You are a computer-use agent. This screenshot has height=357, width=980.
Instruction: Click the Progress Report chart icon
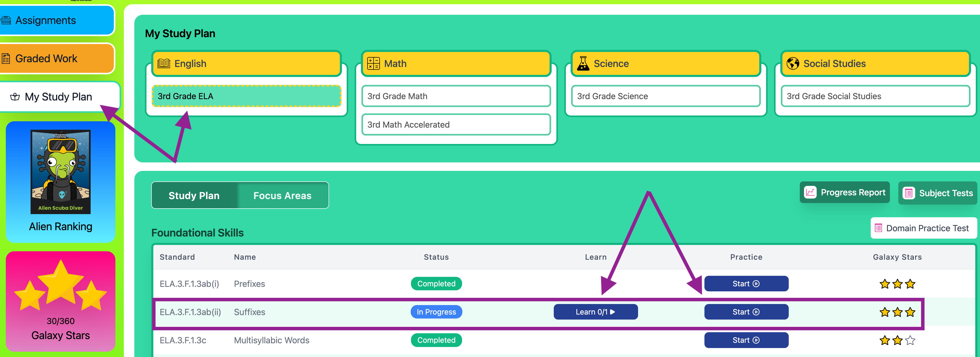810,192
